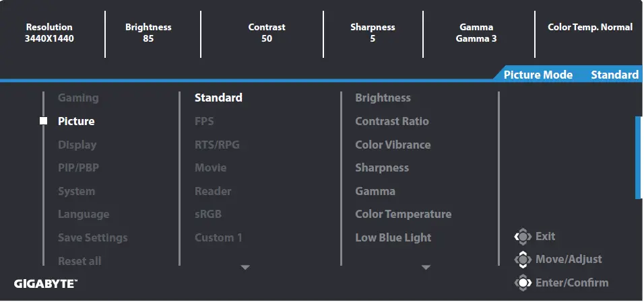Select Low Blue Light setting
Screen dimensions: 644x302
(393, 238)
